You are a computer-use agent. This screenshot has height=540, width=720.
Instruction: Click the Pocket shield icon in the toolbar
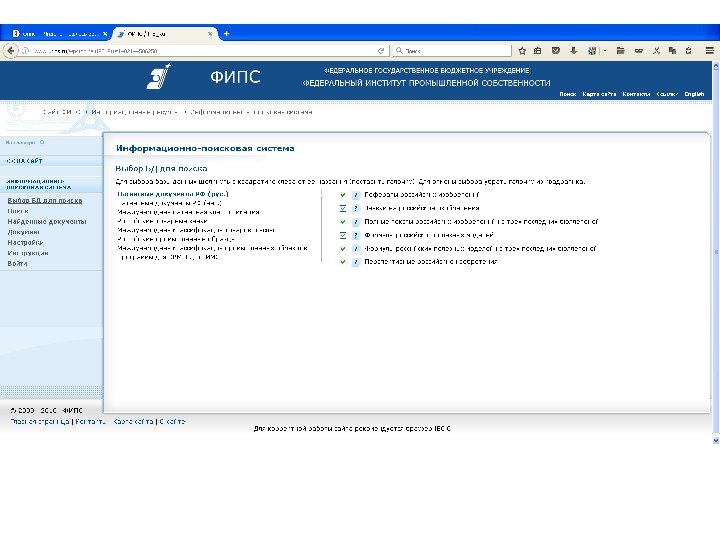pyautogui.click(x=556, y=51)
